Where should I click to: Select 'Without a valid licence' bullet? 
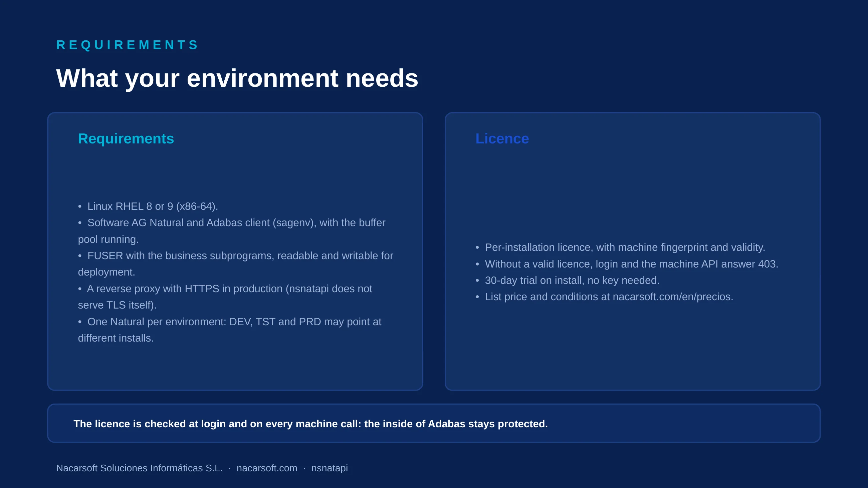[627, 264]
